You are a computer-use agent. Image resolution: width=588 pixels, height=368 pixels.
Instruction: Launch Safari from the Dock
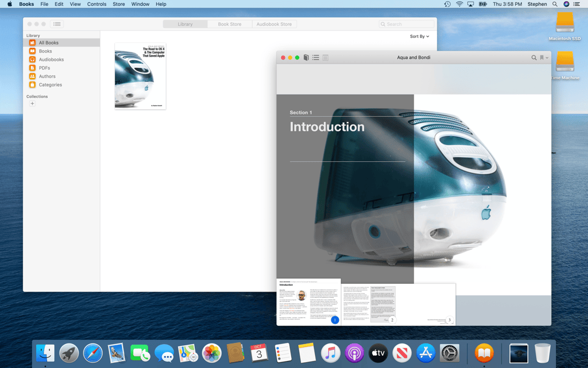[x=93, y=353]
